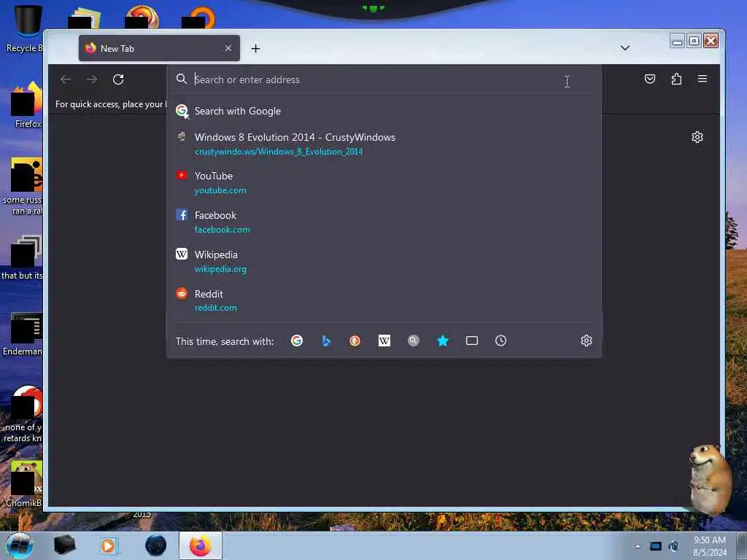Close the New Tab tab
This screenshot has height=560, width=747.
[x=228, y=48]
